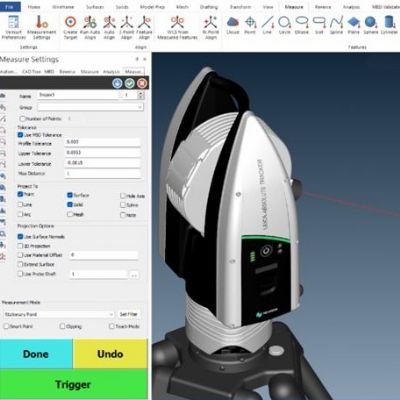The width and height of the screenshot is (400, 400).
Task: Choose the Ellipse feature icon
Action: 302,25
